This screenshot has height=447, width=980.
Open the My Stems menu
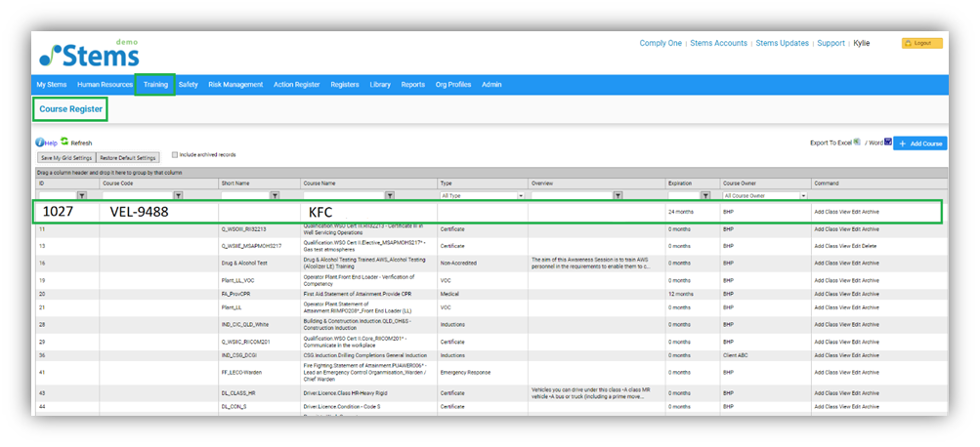coord(51,85)
